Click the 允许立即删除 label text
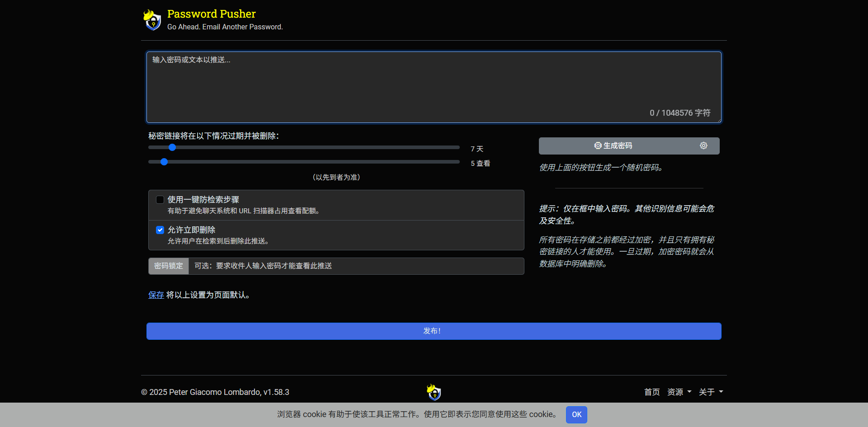This screenshot has width=868, height=427. [x=191, y=230]
